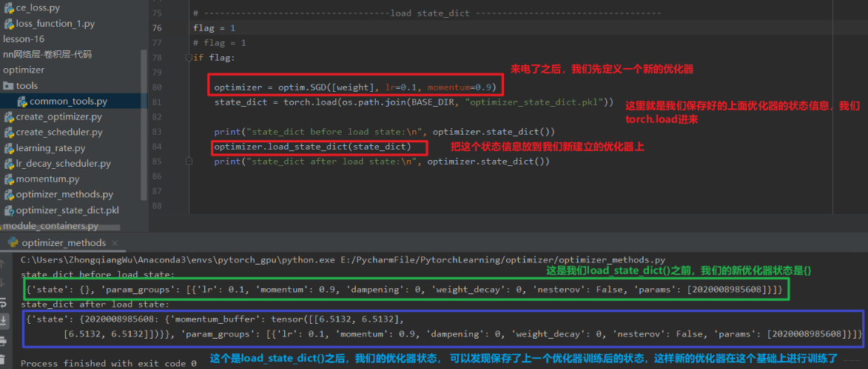Click the empty state dict output line
The image size is (868, 369).
[404, 290]
